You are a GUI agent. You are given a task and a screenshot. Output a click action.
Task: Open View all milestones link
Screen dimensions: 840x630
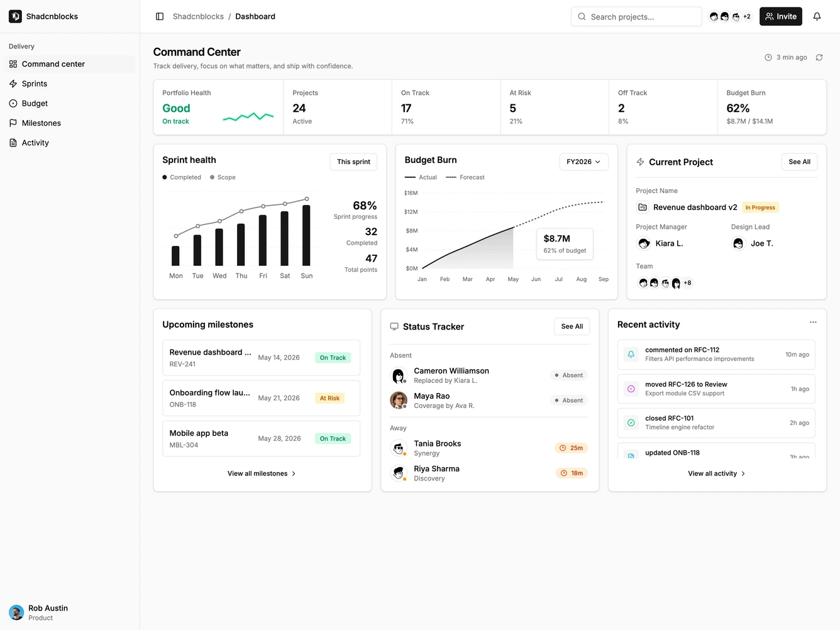tap(262, 473)
